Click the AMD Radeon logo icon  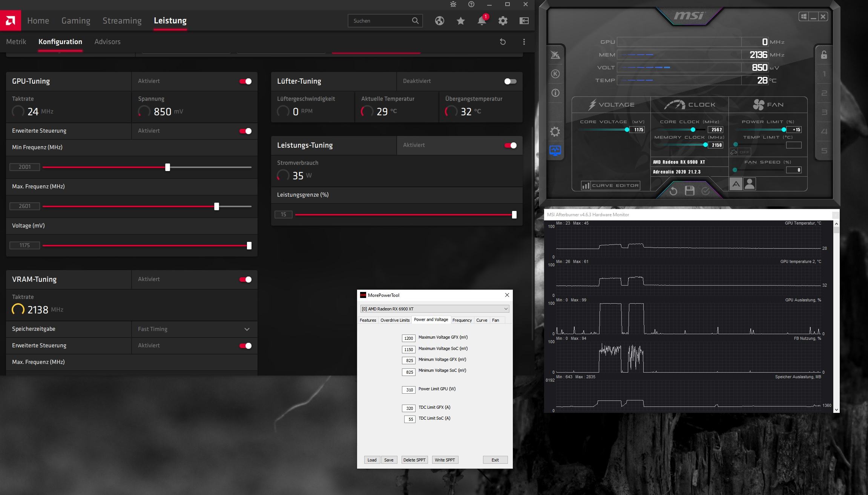click(x=11, y=20)
